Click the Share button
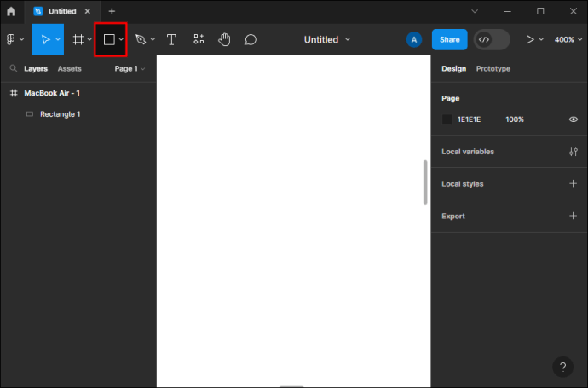Viewport: 588px width, 388px height. click(449, 39)
